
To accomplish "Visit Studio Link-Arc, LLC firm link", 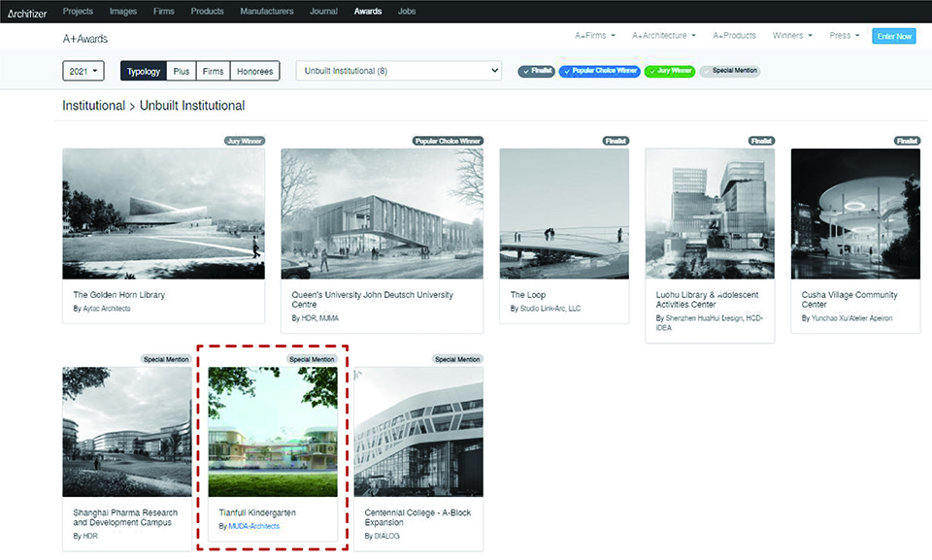I will coord(550,309).
